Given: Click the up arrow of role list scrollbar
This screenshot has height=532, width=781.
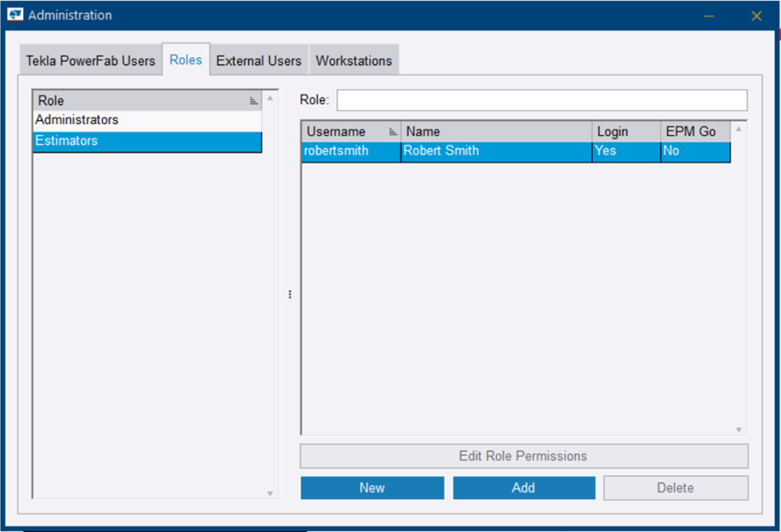Looking at the screenshot, I should point(270,97).
